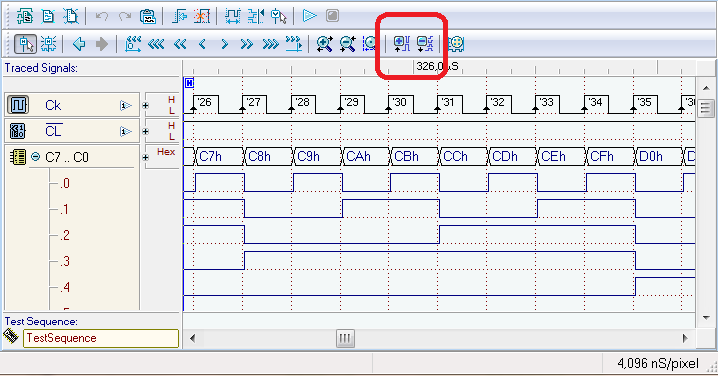Click the expand signal height plus icon

point(402,44)
